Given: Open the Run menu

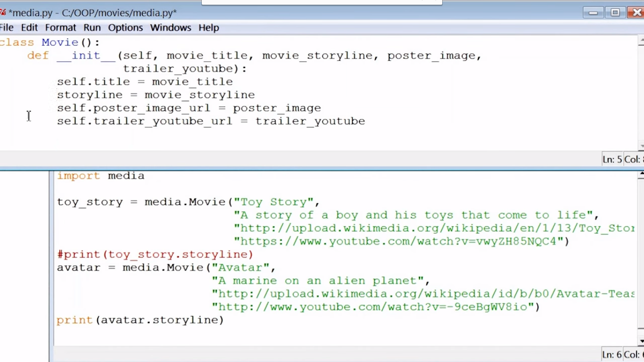Looking at the screenshot, I should tap(92, 27).
